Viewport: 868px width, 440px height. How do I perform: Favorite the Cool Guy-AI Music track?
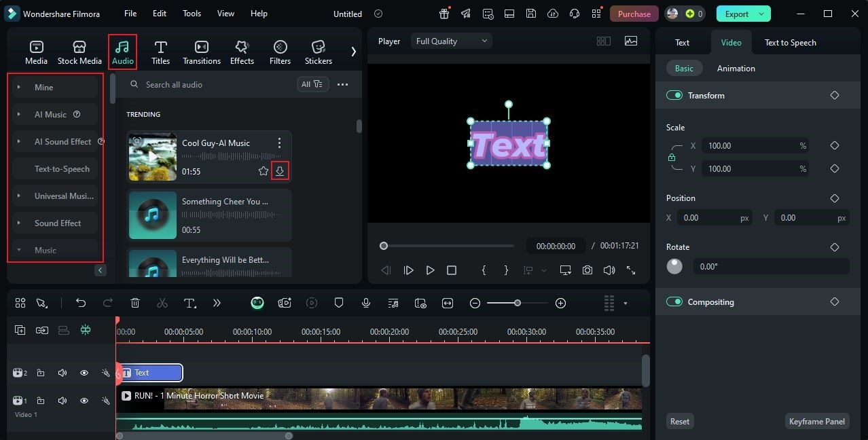[x=264, y=171]
